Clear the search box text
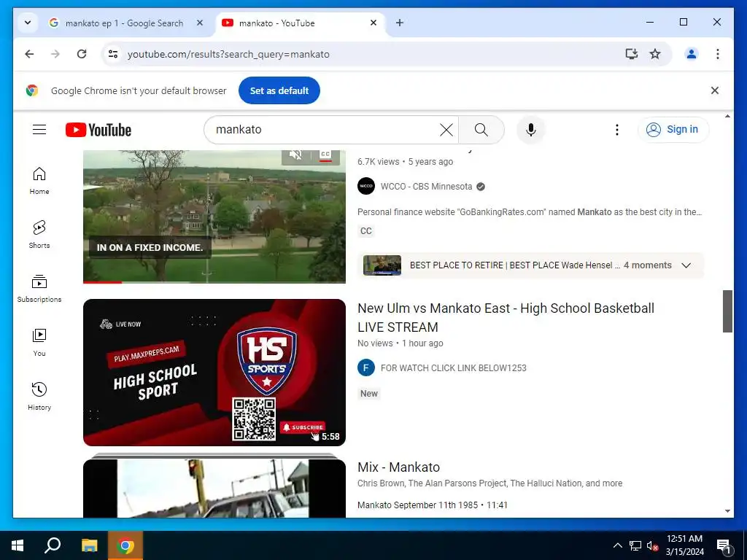This screenshot has width=747, height=560. (x=446, y=130)
